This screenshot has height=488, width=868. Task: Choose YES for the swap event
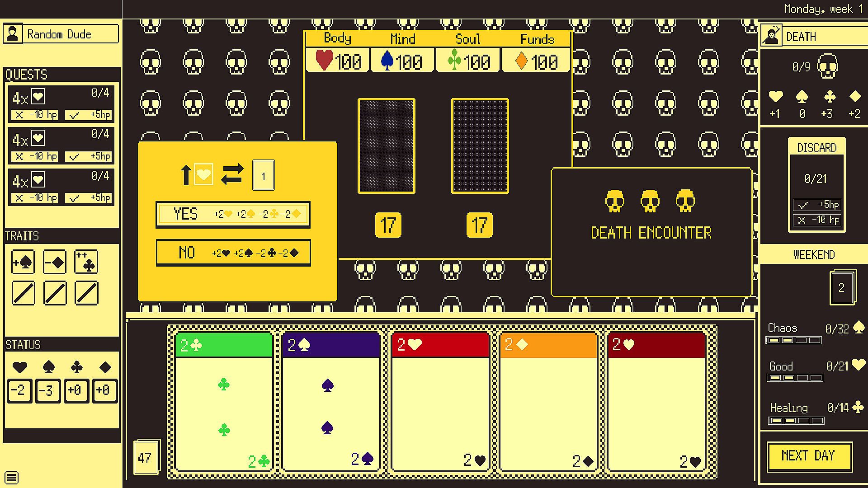point(233,214)
